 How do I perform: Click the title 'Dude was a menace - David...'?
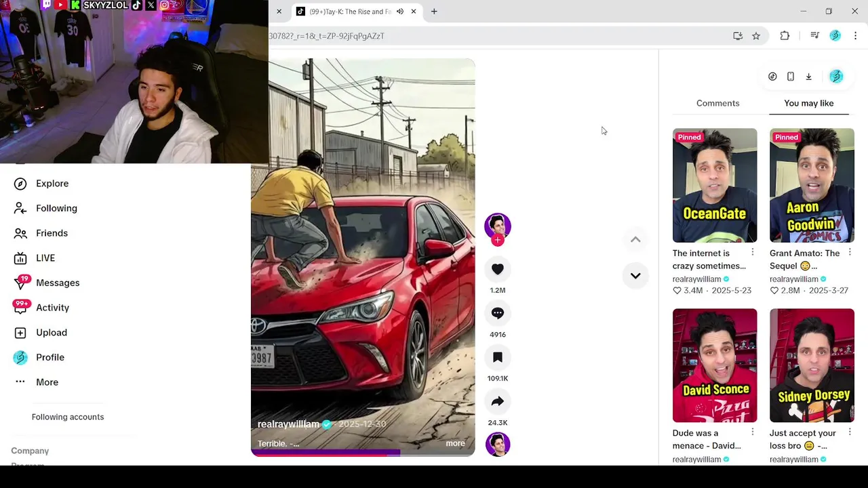[x=707, y=439]
